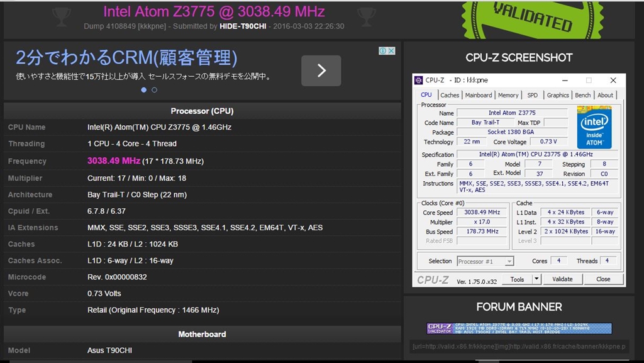Click the Tools button in CPU-Z
The image size is (644, 363).
click(x=517, y=279)
